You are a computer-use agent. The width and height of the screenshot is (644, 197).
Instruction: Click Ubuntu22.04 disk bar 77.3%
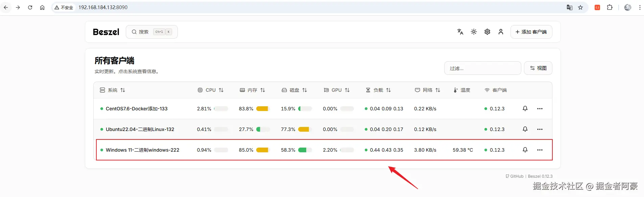(305, 129)
